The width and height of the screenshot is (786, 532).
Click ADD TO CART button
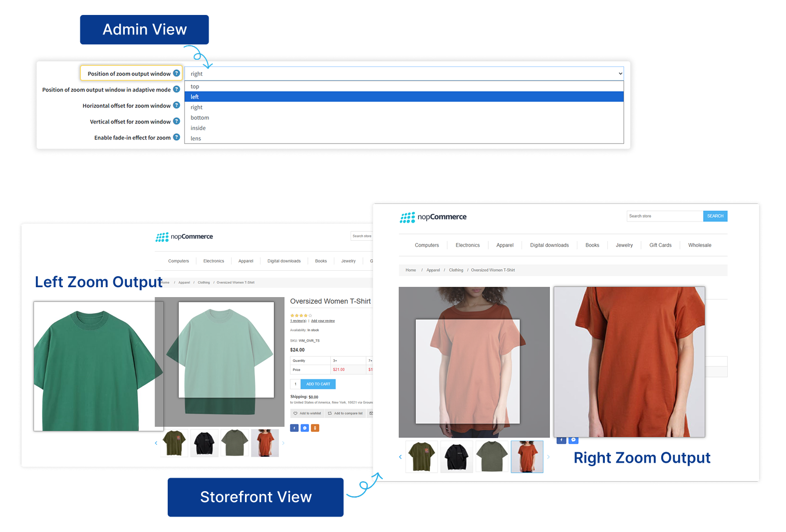318,384
